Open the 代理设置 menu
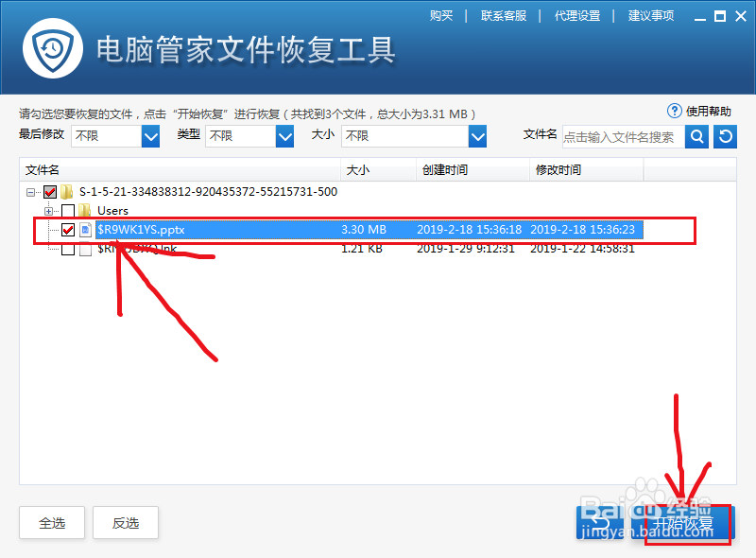Image resolution: width=756 pixels, height=558 pixels. click(577, 15)
